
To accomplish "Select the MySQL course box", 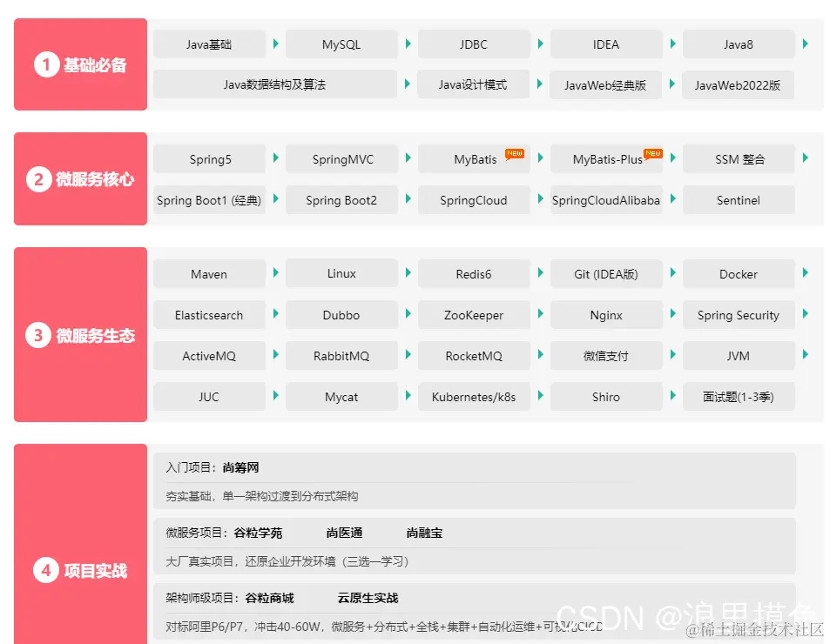I will 341,44.
